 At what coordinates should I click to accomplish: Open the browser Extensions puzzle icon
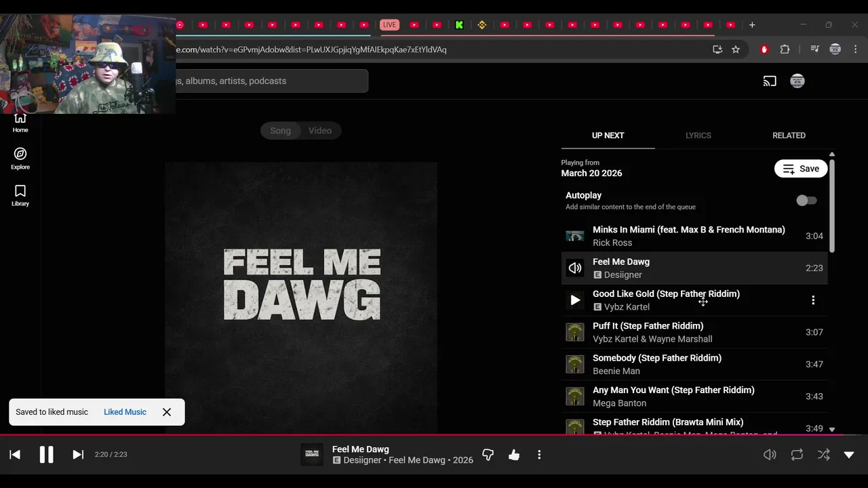coord(785,49)
